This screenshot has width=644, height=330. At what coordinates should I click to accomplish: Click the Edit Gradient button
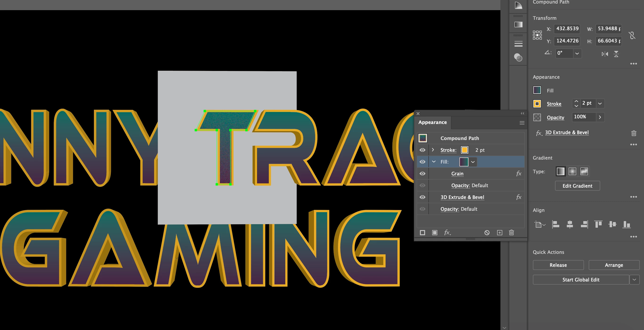point(577,186)
